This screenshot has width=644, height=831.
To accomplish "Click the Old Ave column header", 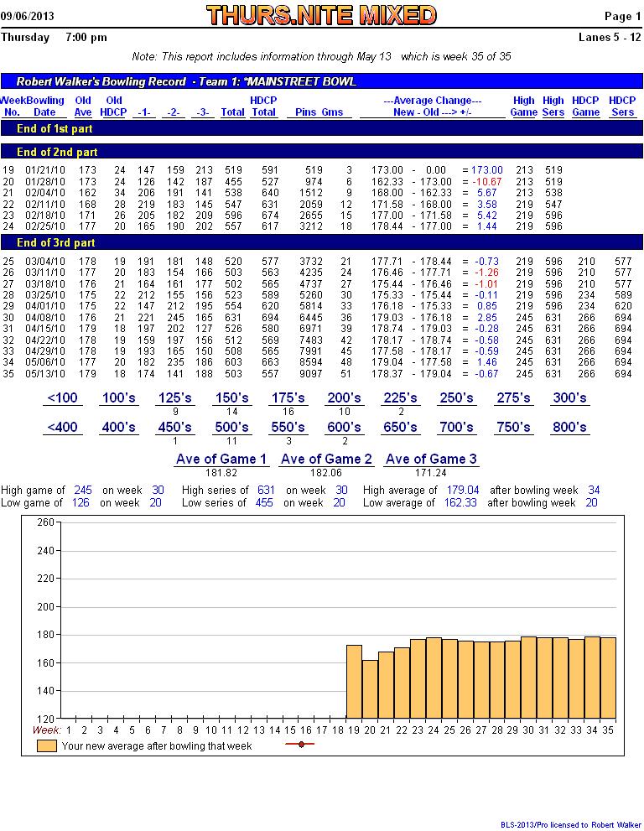I will (83, 106).
